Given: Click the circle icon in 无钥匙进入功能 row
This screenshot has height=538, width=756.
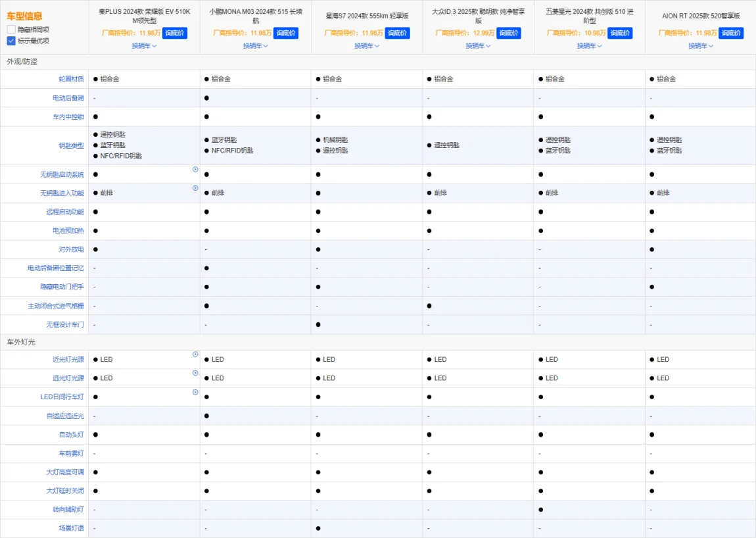Looking at the screenshot, I should pyautogui.click(x=195, y=188).
